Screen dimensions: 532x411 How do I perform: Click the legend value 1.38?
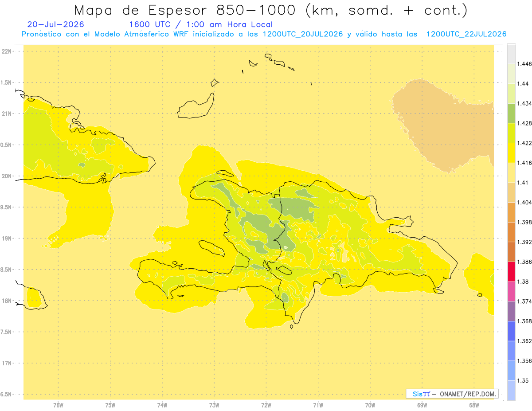523,282
